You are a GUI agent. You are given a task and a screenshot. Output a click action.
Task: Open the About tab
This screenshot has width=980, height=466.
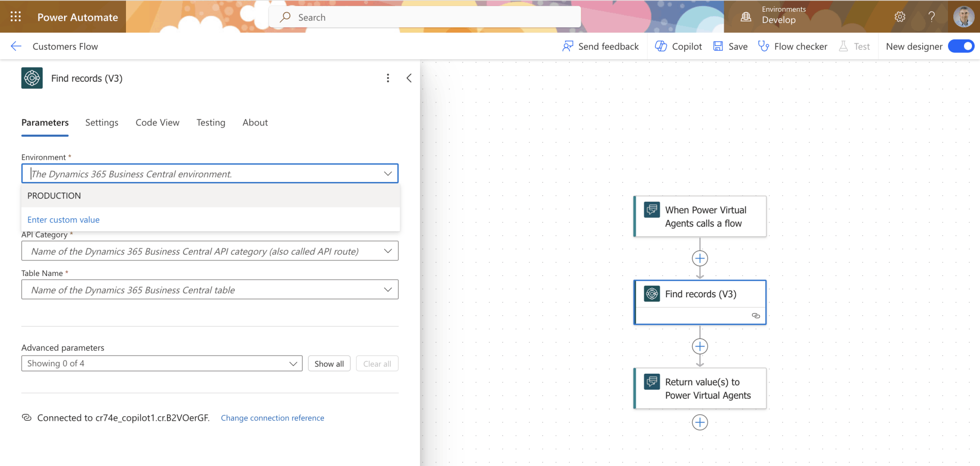pyautogui.click(x=255, y=123)
